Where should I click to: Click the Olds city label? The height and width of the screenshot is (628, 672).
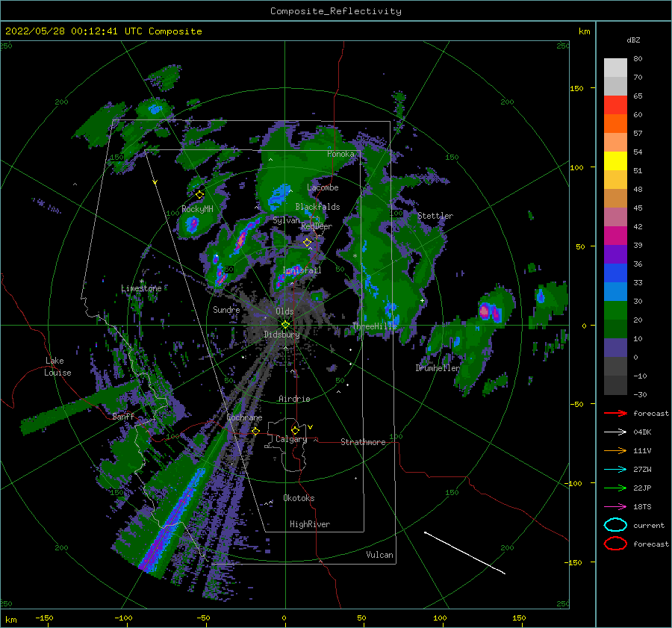(284, 311)
